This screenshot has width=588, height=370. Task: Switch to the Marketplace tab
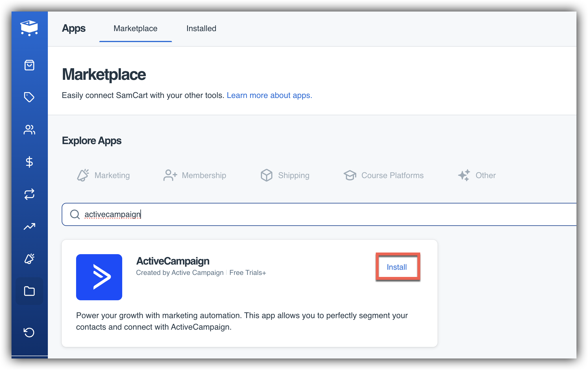coord(135,29)
